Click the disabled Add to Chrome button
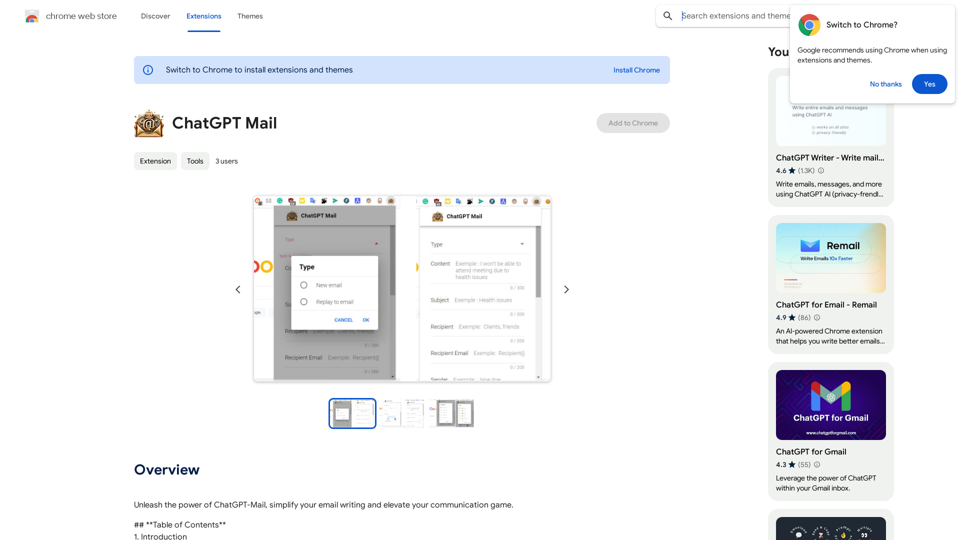The height and width of the screenshot is (540, 960). pos(633,123)
